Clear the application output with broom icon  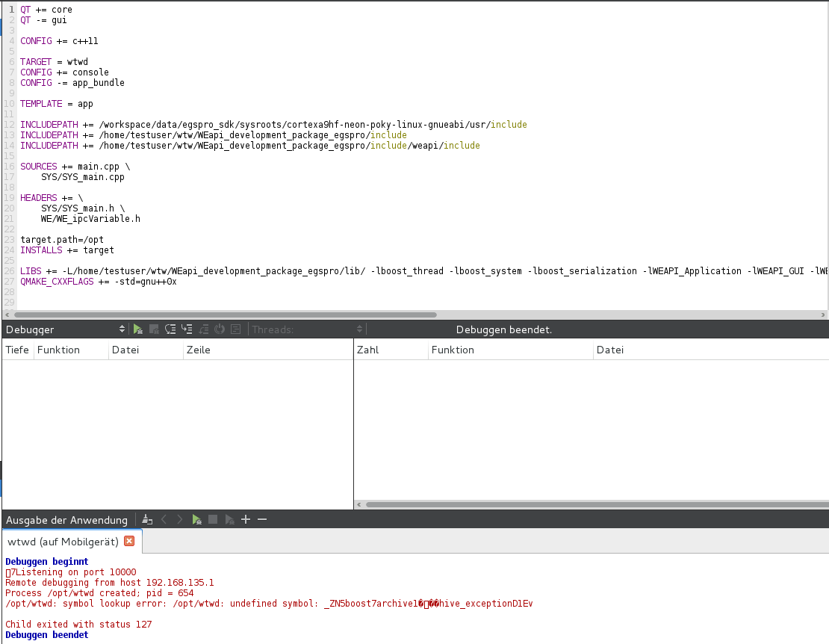[148, 520]
